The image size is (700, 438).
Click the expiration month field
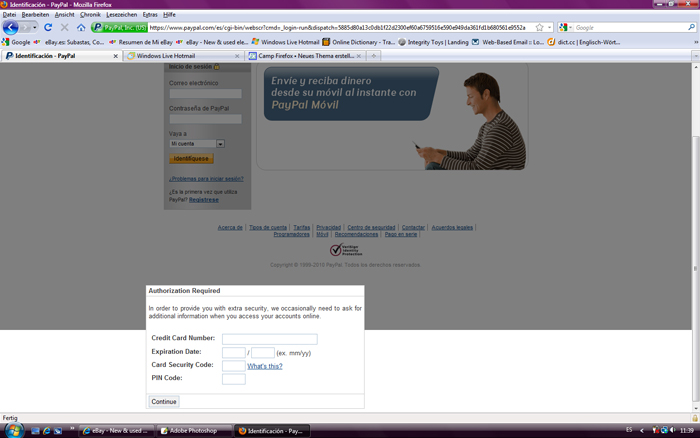point(233,353)
